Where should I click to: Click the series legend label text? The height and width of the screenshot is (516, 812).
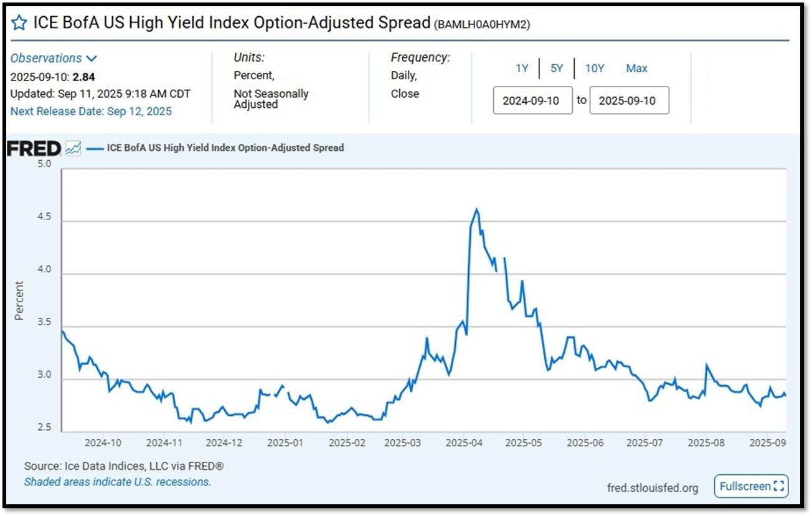(225, 148)
